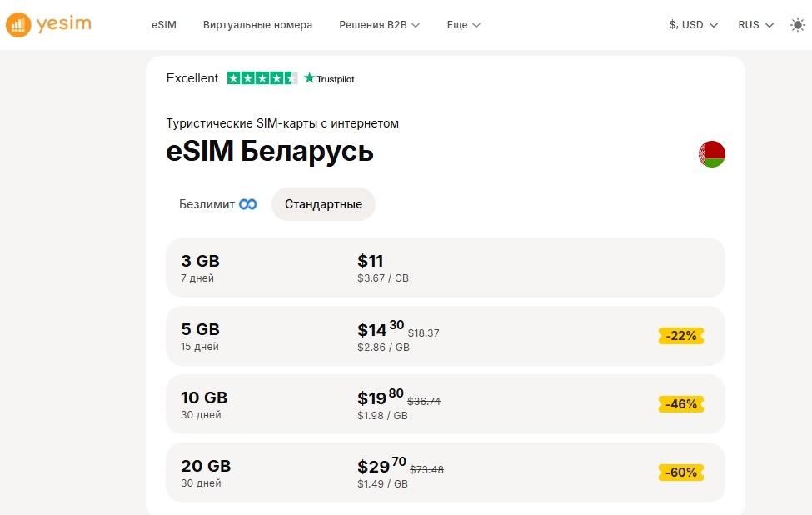Screen dimensions: 812x515
Task: Open the currency $, USD dropdown
Action: click(693, 25)
